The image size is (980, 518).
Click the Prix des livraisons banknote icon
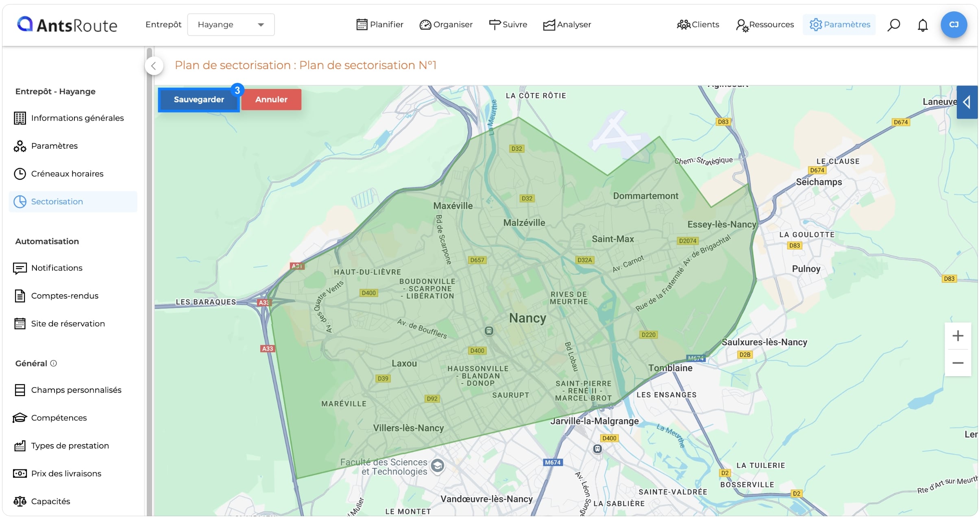20,474
